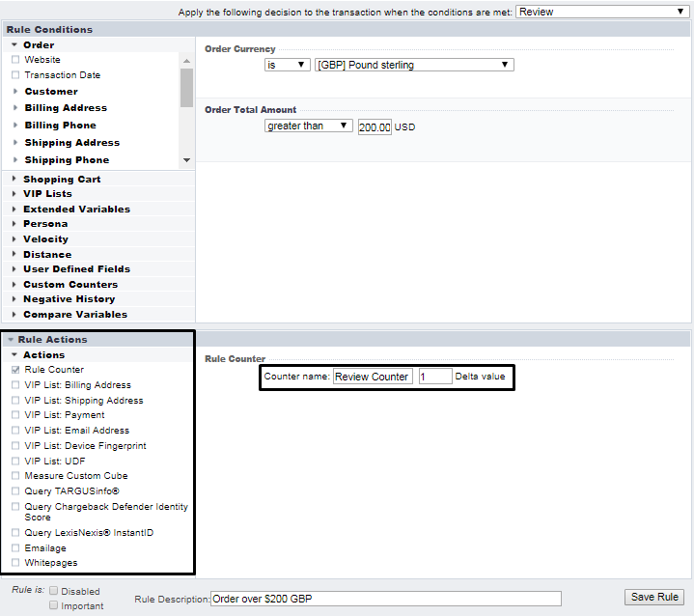Click the Order list scrollbar thumb

[x=187, y=88]
